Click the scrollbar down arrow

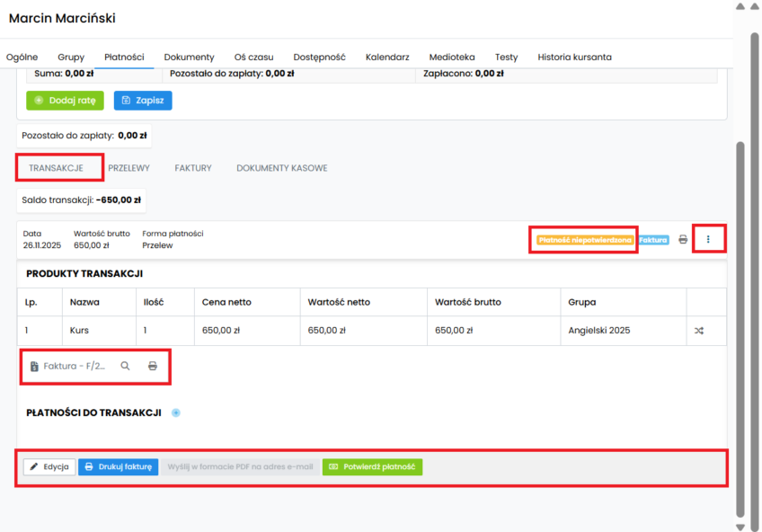pyautogui.click(x=740, y=527)
